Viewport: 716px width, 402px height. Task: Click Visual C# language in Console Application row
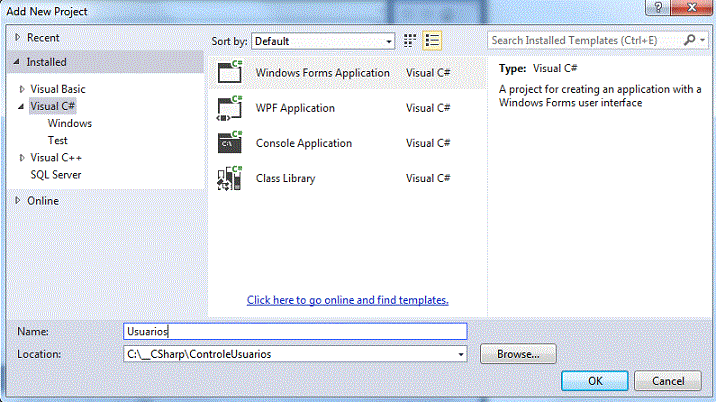[428, 143]
